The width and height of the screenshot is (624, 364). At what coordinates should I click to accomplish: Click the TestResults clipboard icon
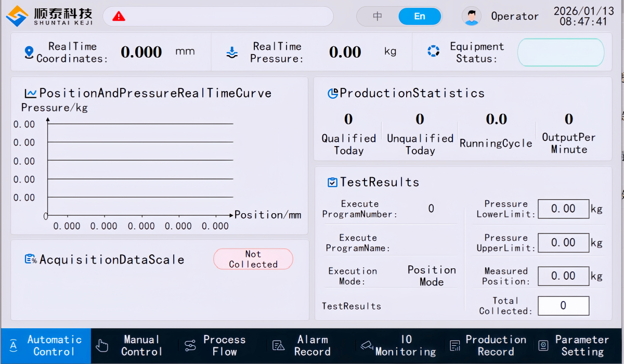332,183
